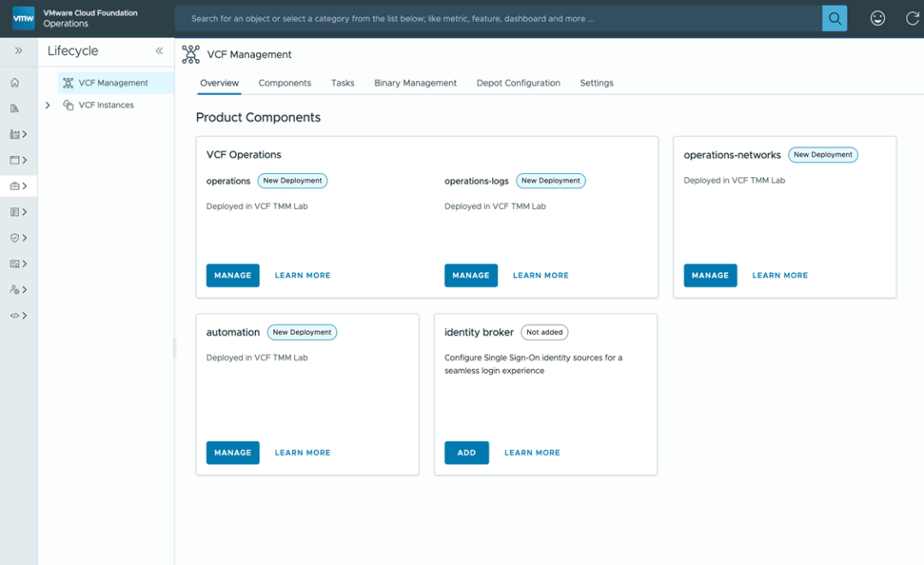Viewport: 924px width, 565px height.
Task: Open the Settings tab
Action: click(x=596, y=83)
